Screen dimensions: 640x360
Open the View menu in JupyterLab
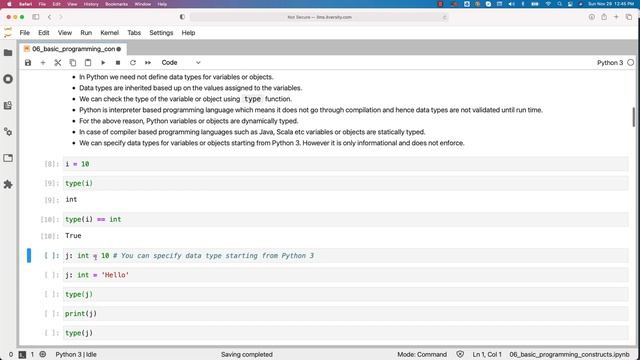[x=64, y=33]
